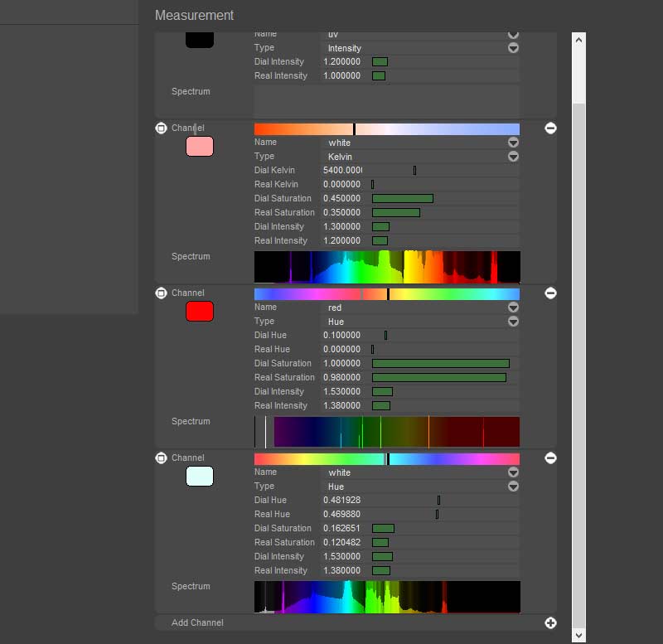This screenshot has width=663, height=644.
Task: Click the Real Saturation bar valued 0.120482
Action: (380, 543)
